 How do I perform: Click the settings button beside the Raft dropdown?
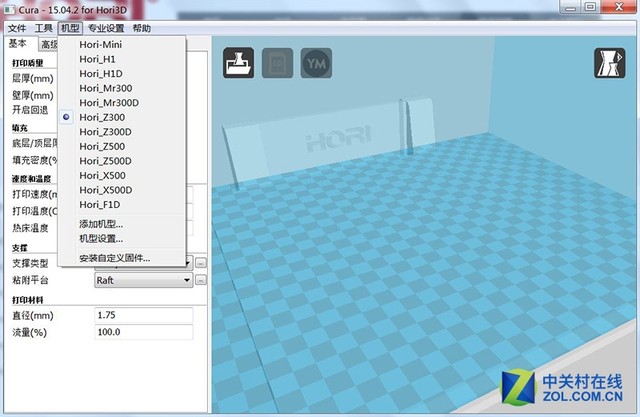(200, 281)
